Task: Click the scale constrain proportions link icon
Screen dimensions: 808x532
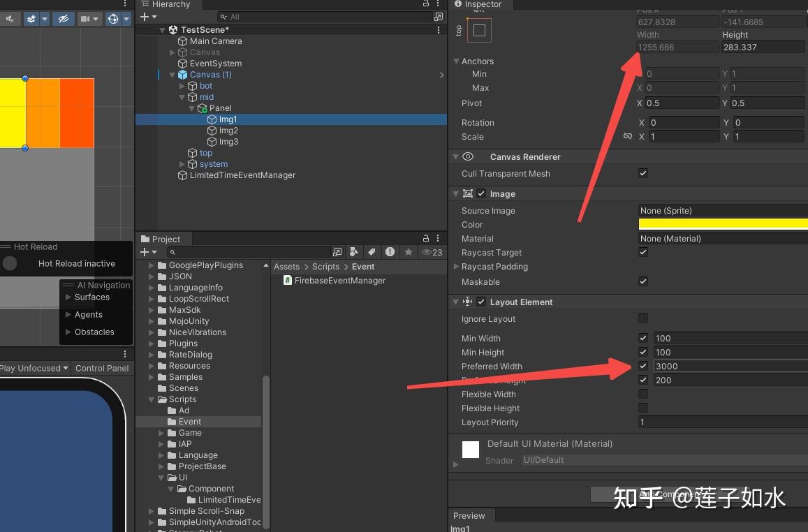Action: [628, 136]
